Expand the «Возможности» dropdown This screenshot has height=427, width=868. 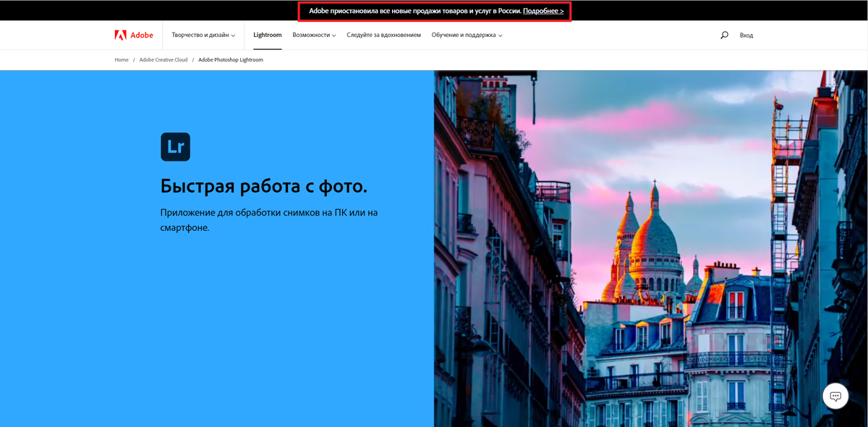coord(314,34)
